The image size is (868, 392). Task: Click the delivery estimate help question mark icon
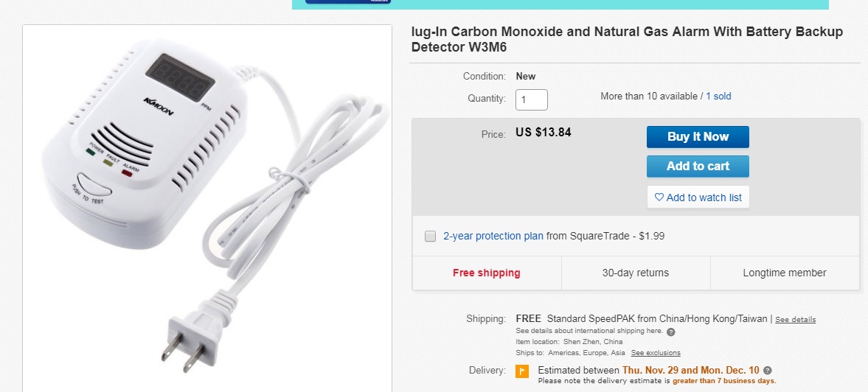[x=768, y=370]
